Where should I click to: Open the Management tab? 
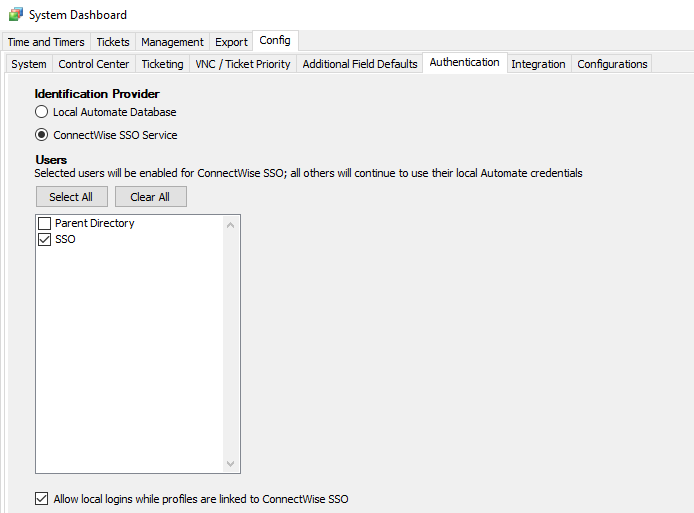point(172,42)
